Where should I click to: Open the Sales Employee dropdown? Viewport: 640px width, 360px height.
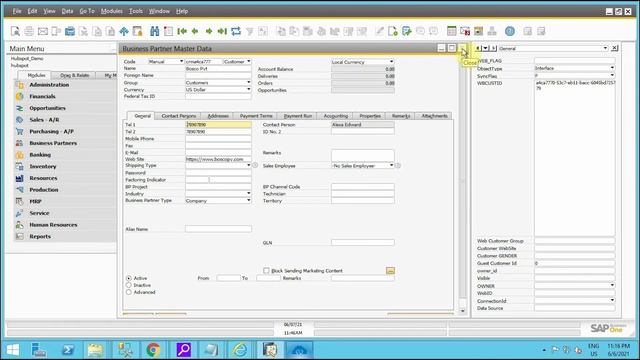pyautogui.click(x=391, y=165)
